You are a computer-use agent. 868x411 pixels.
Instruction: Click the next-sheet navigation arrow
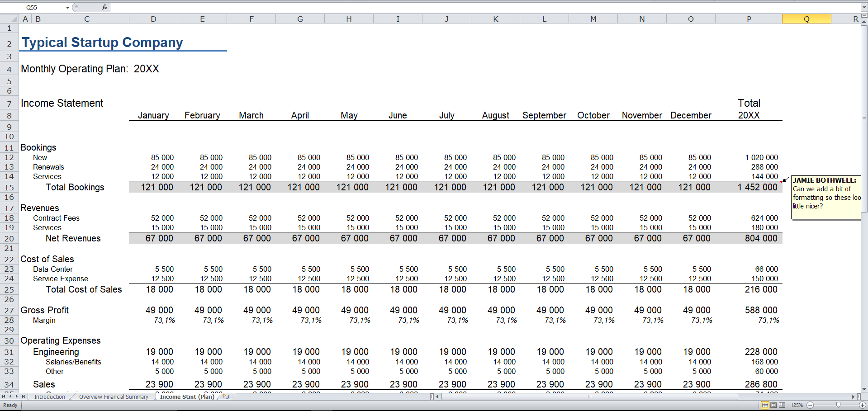(x=16, y=397)
